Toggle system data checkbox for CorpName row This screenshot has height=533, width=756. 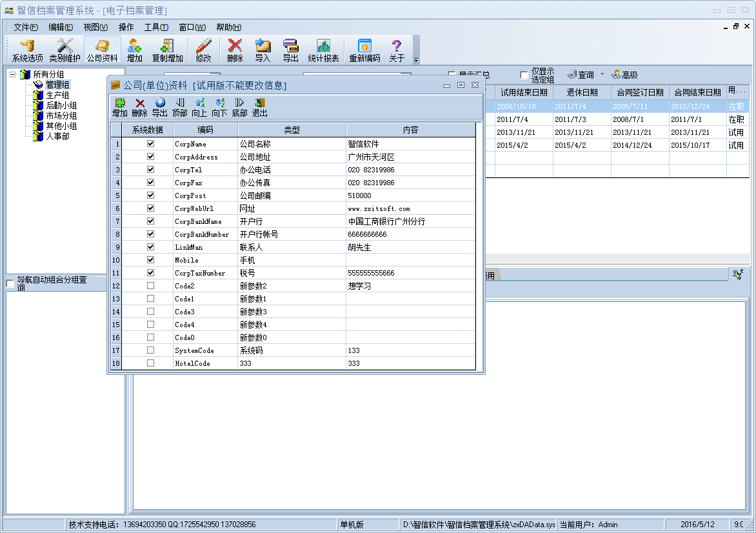point(150,144)
